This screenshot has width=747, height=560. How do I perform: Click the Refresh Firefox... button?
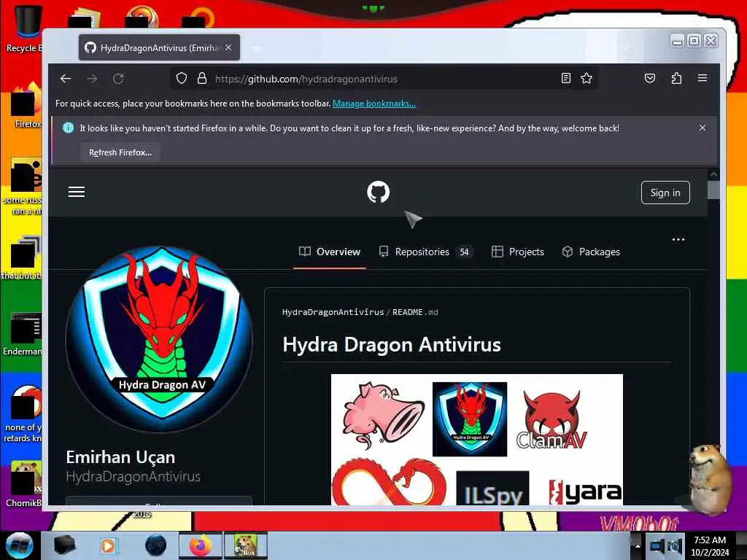(x=120, y=152)
